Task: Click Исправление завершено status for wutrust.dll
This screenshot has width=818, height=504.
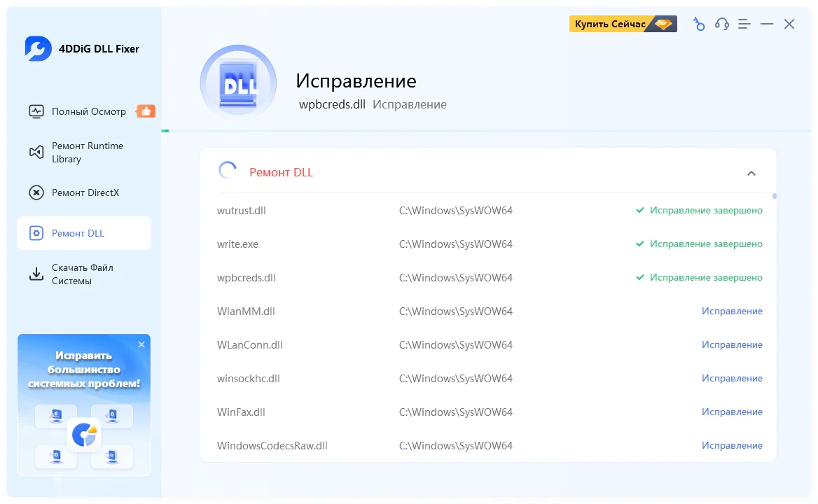Action: click(x=707, y=211)
